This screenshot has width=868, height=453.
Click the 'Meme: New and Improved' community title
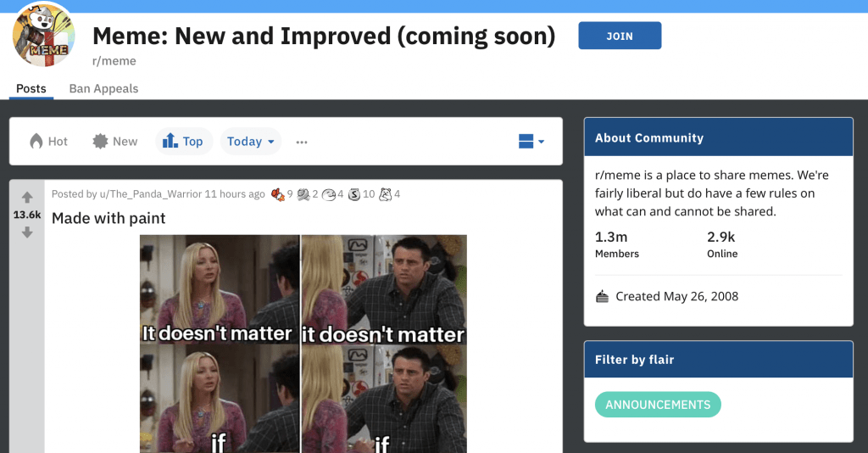324,36
